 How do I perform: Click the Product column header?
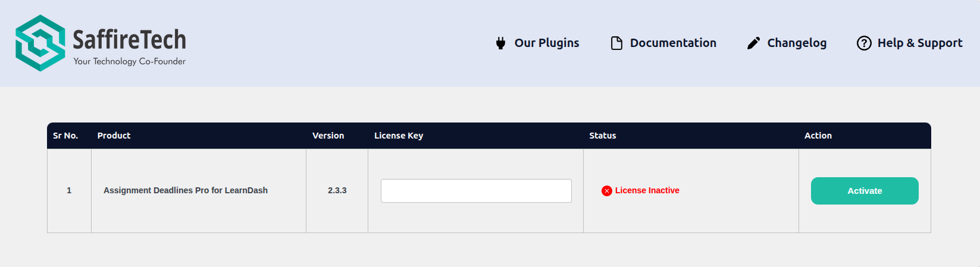[114, 136]
